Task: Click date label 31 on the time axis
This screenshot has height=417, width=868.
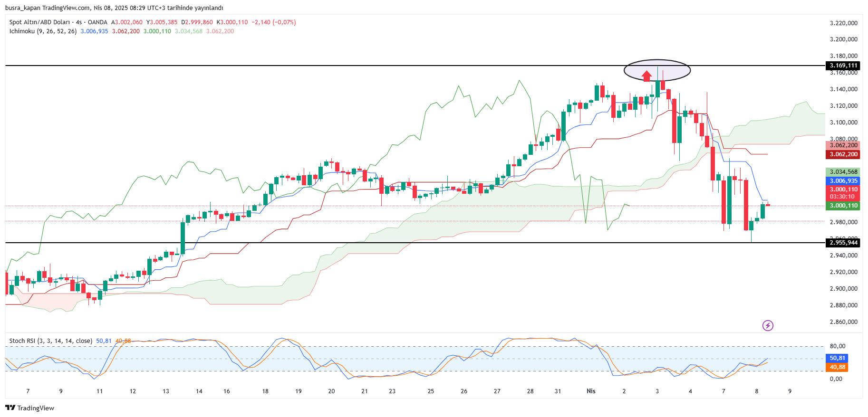Action: [x=558, y=391]
